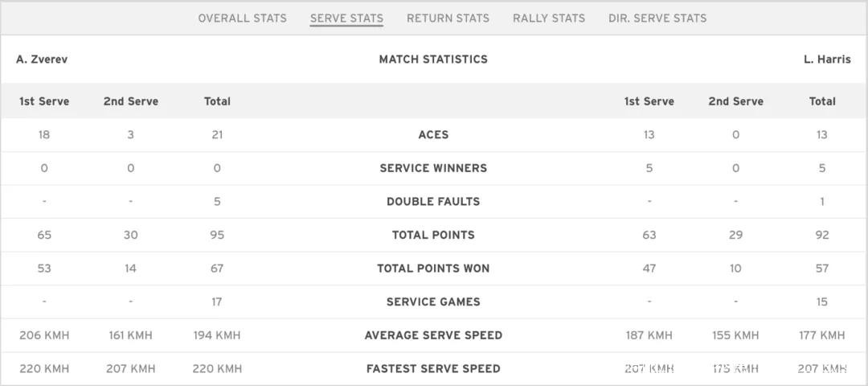Click the Total Points Won label

point(433,269)
